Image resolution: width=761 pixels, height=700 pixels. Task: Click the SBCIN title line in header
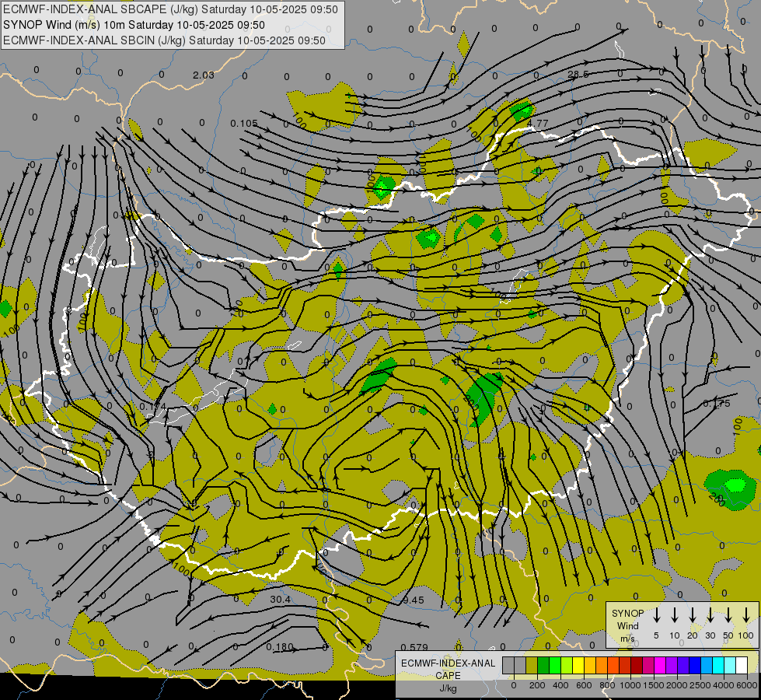164,40
